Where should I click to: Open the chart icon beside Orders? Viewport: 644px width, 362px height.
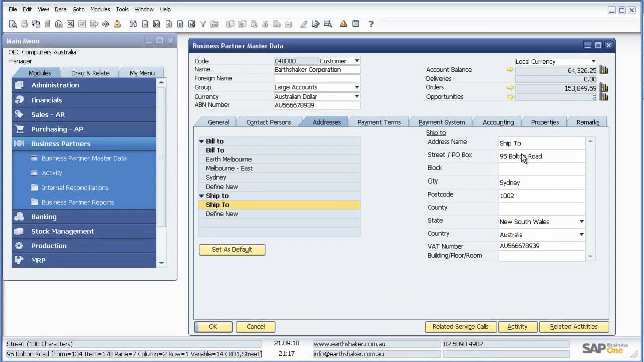pos(604,87)
